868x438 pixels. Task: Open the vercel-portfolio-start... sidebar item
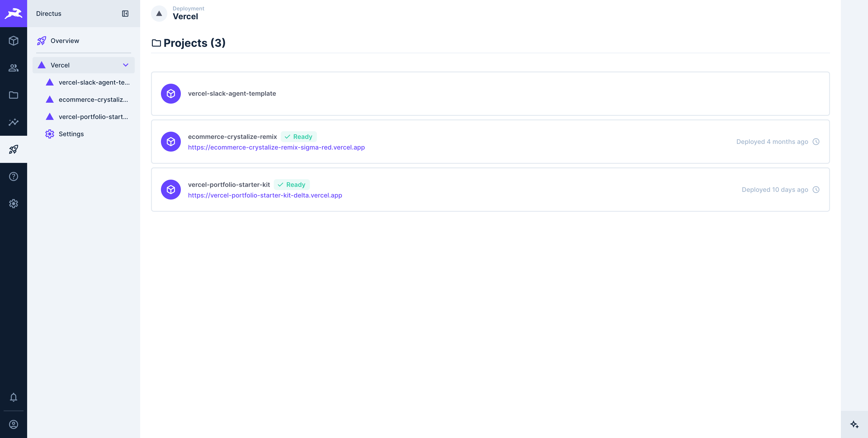coord(93,117)
